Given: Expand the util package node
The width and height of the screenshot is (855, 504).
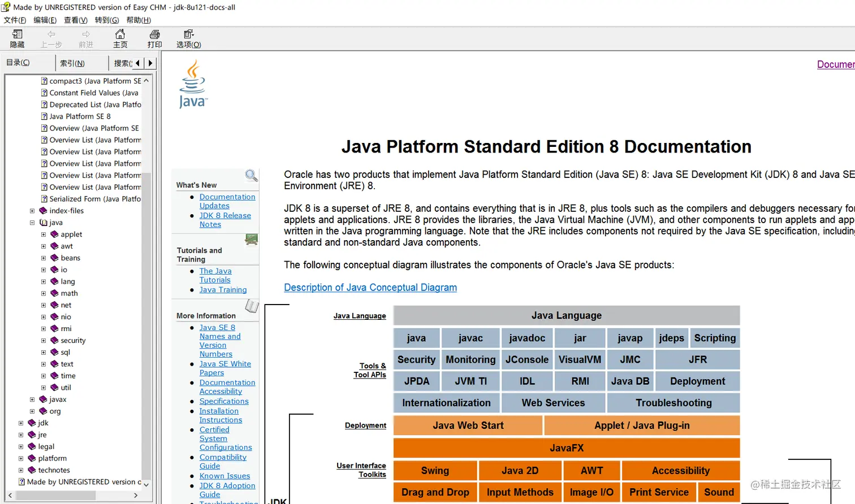Looking at the screenshot, I should coord(44,388).
